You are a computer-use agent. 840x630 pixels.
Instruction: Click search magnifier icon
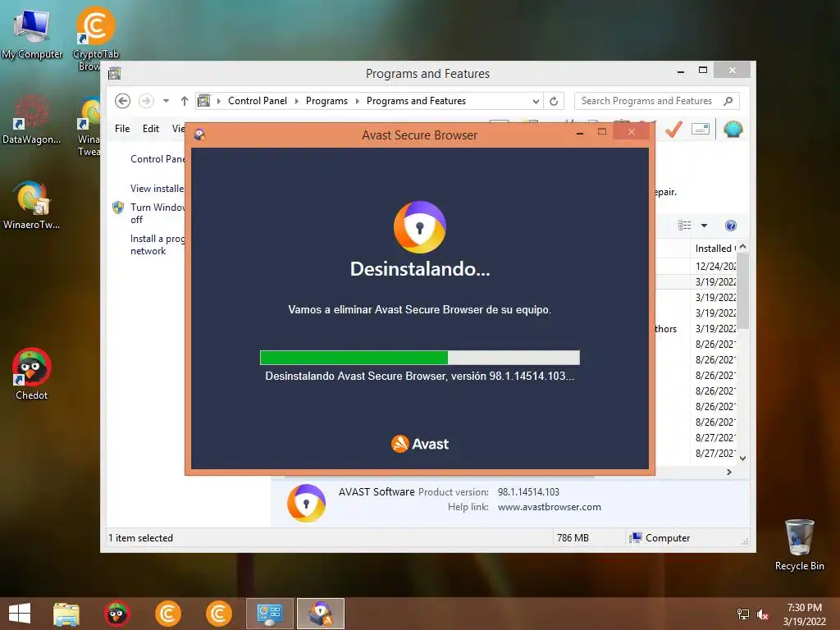coord(728,101)
